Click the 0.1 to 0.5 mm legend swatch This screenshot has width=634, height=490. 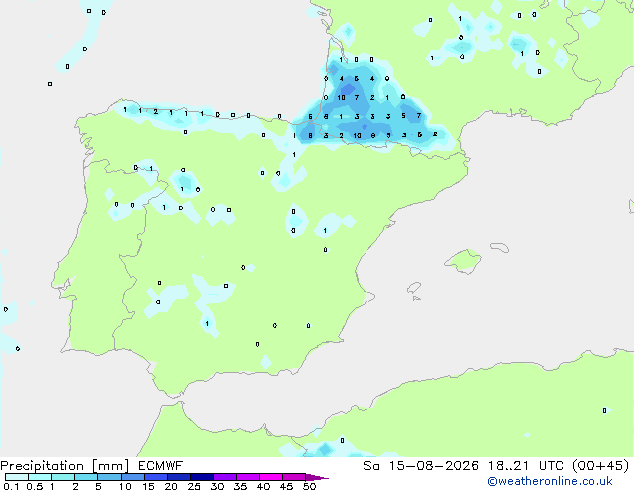point(17,477)
